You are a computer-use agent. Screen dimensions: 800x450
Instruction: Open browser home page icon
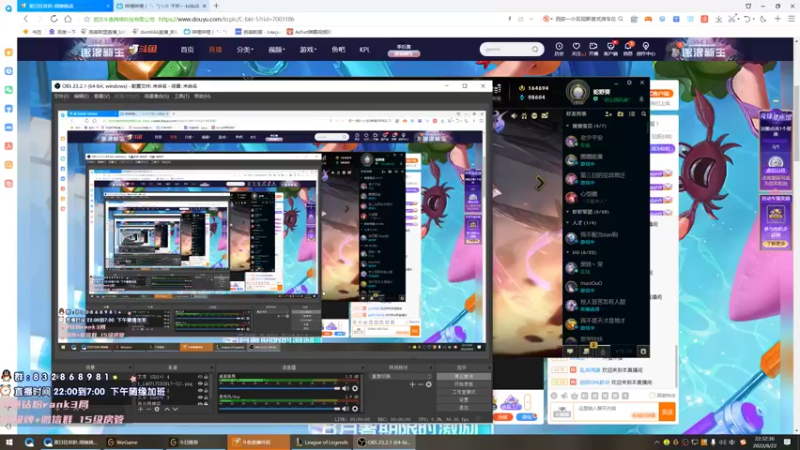[x=68, y=19]
